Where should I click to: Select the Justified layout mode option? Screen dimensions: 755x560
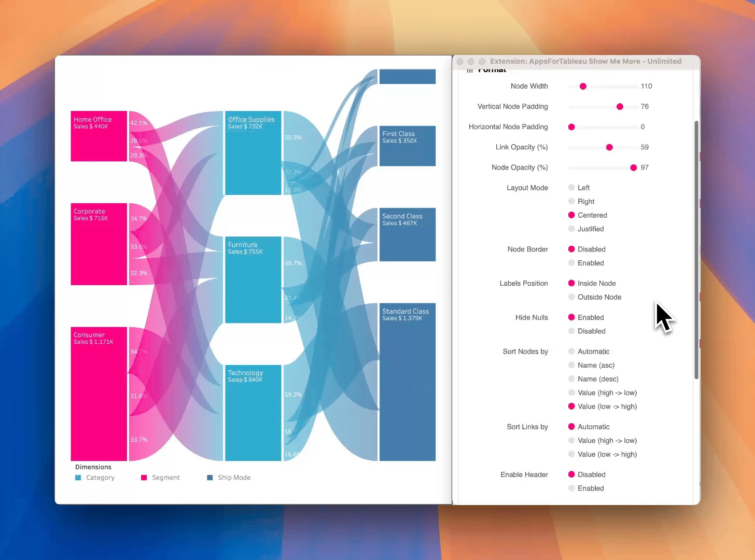point(571,229)
